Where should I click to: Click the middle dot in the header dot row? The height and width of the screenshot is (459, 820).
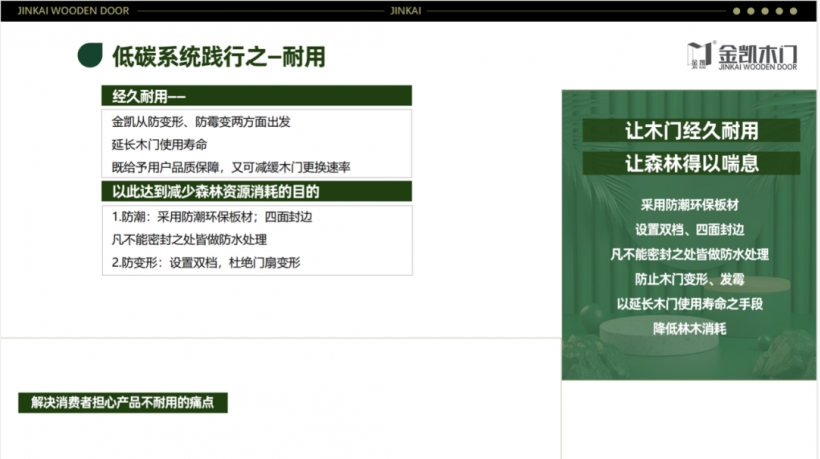765,11
